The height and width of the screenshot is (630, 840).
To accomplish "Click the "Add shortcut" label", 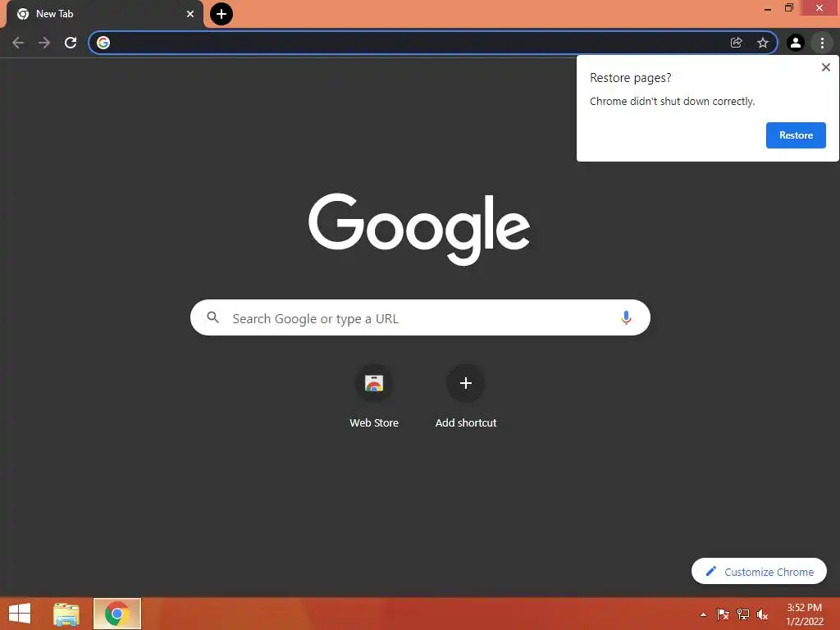I will click(x=466, y=422).
